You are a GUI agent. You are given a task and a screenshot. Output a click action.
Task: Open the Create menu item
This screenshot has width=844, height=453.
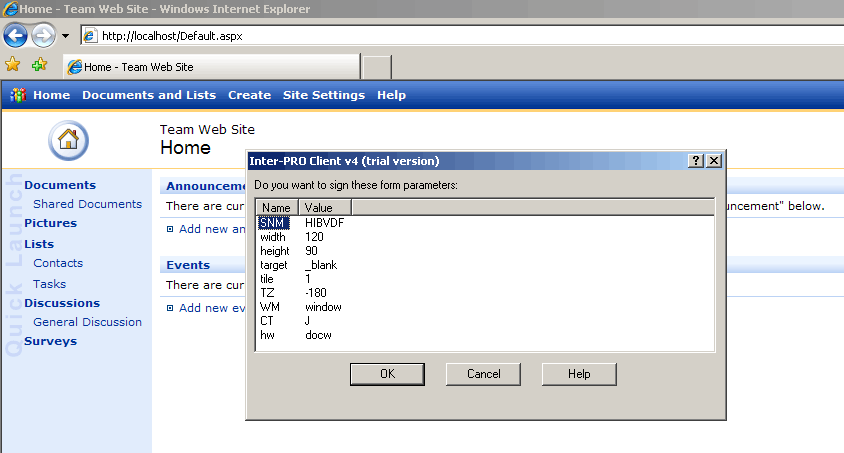click(249, 95)
